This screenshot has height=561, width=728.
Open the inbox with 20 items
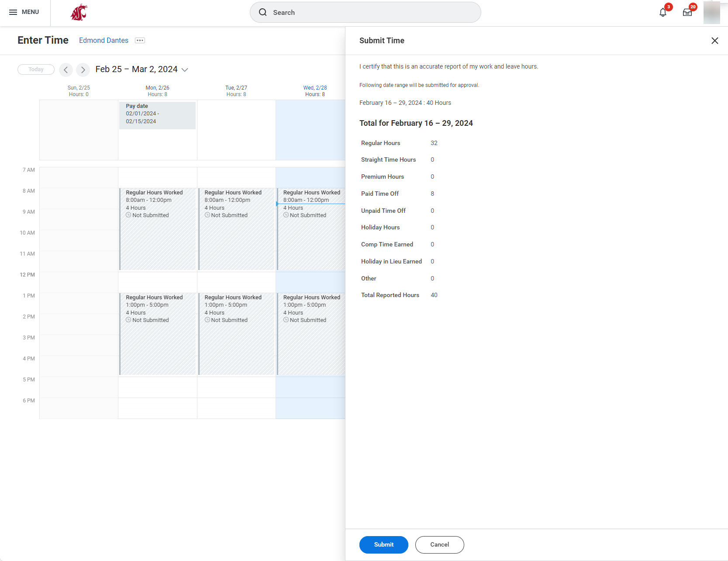tap(687, 12)
